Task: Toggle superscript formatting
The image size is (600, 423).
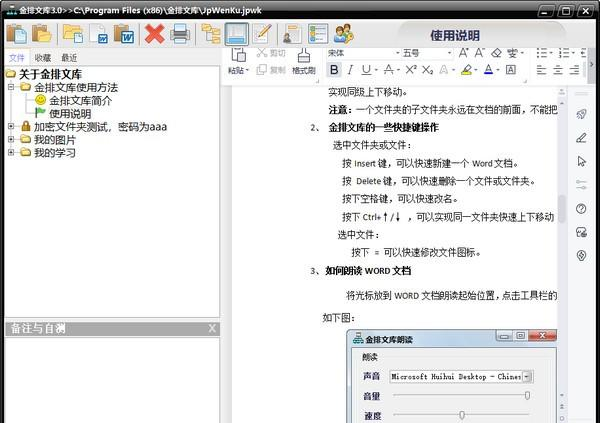Action: [411, 70]
